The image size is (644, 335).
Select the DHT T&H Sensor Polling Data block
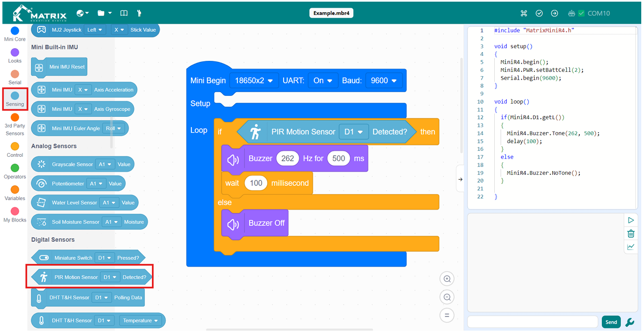[88, 298]
